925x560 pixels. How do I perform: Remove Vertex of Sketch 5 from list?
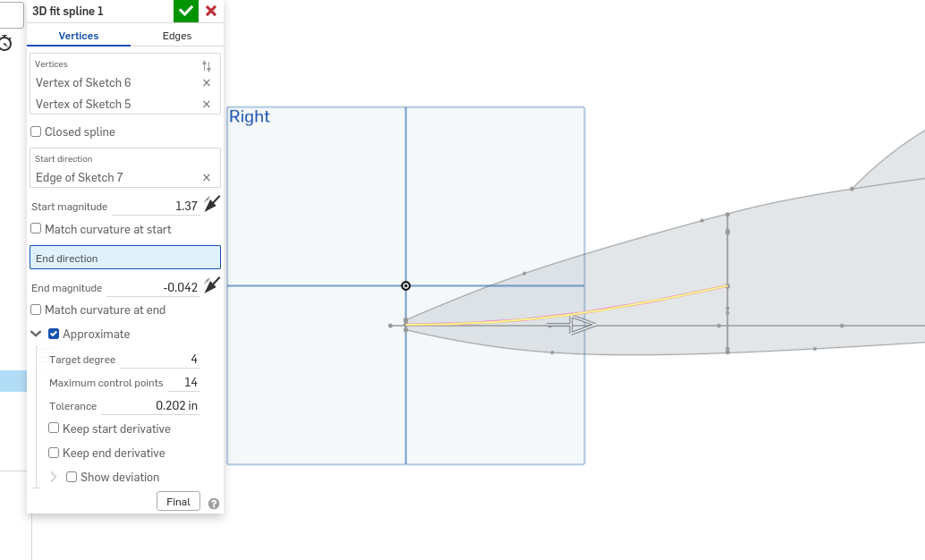pos(207,105)
